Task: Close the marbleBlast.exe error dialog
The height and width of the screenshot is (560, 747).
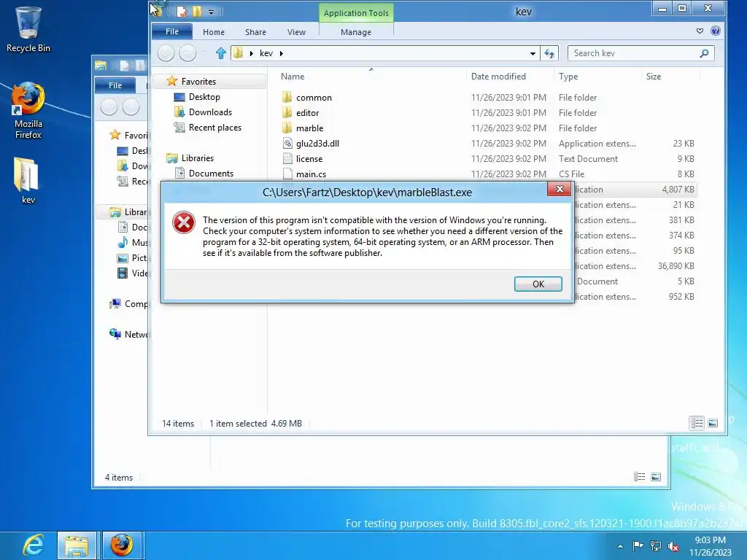Action: pos(560,189)
